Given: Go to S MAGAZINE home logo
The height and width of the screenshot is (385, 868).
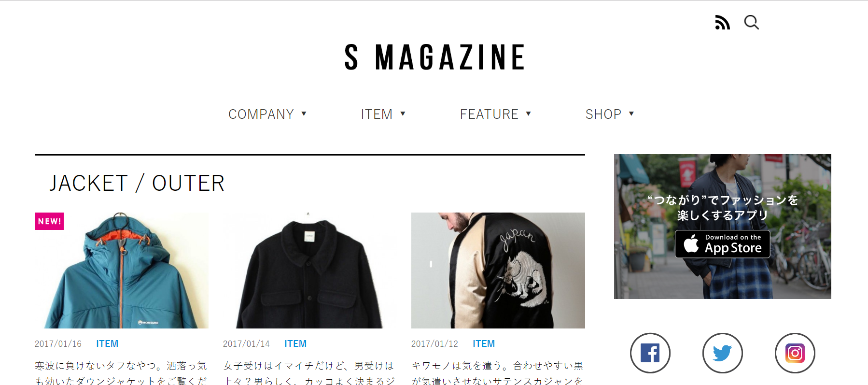Looking at the screenshot, I should coord(434,57).
